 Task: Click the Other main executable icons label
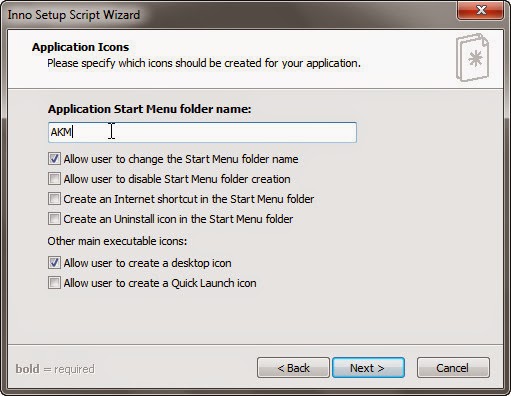tap(117, 241)
